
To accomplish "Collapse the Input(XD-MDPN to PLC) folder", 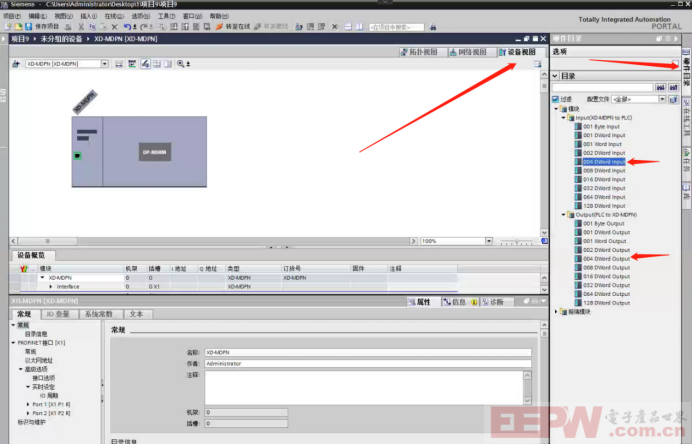I will pos(563,118).
